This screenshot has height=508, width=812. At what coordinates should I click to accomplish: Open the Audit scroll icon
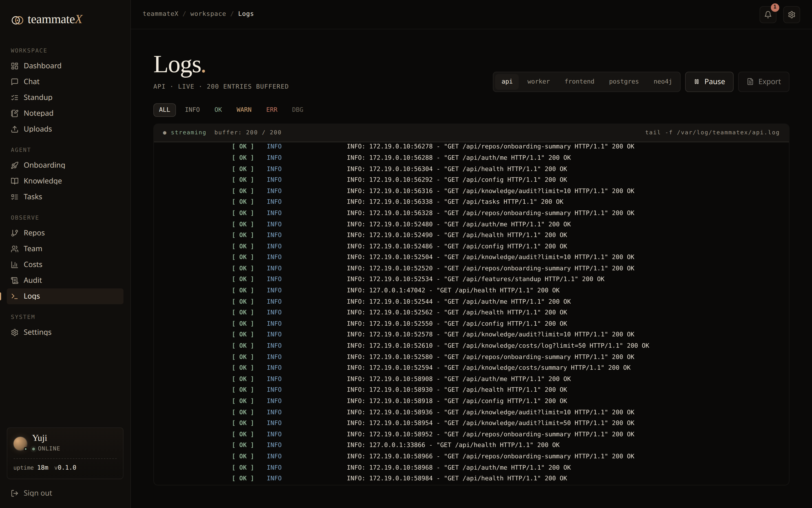pyautogui.click(x=14, y=280)
